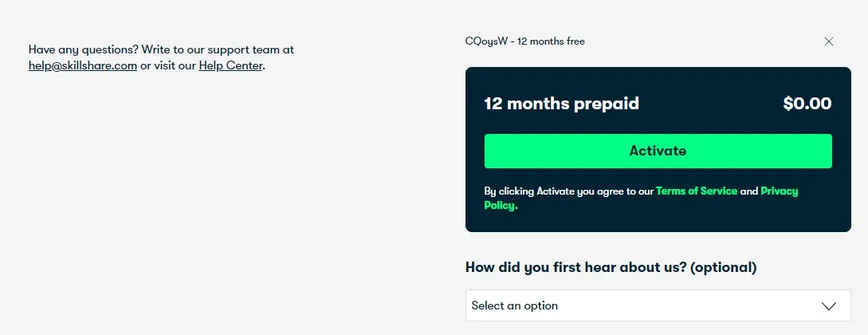Click the $0.00 price amount
This screenshot has width=868, height=335.
(x=807, y=104)
